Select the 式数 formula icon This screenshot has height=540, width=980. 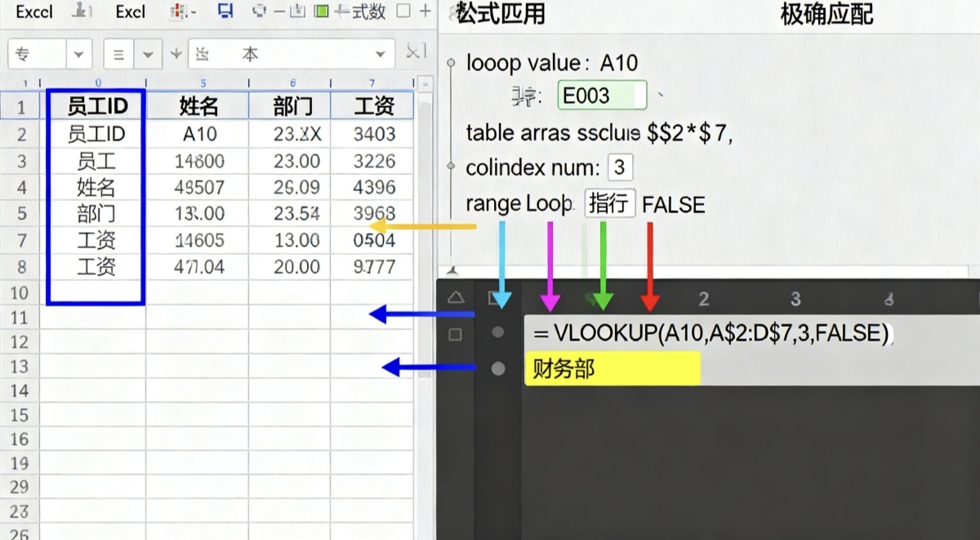369,11
